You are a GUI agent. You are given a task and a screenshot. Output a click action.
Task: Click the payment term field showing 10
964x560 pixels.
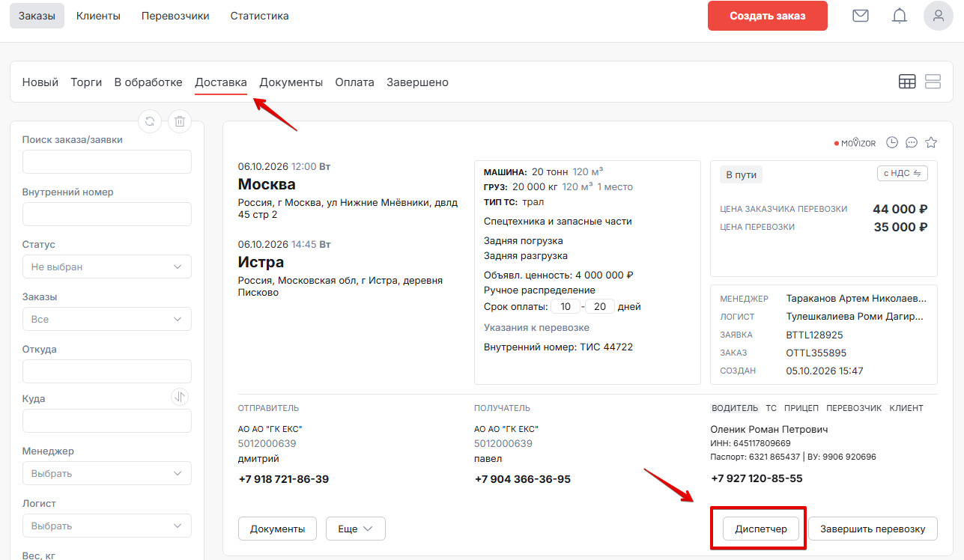(x=565, y=306)
